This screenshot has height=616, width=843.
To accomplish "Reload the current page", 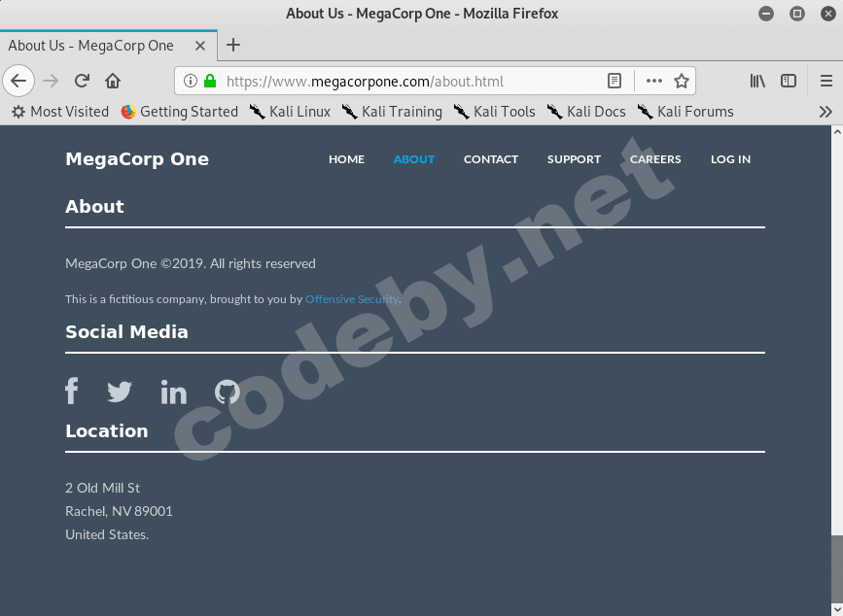I will click(x=82, y=81).
